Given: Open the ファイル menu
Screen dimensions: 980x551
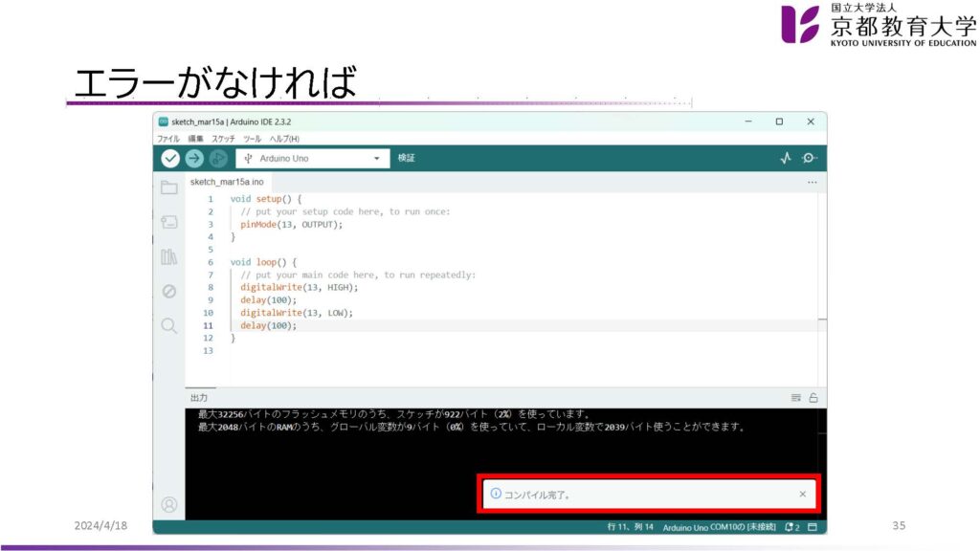Looking at the screenshot, I should click(x=168, y=139).
